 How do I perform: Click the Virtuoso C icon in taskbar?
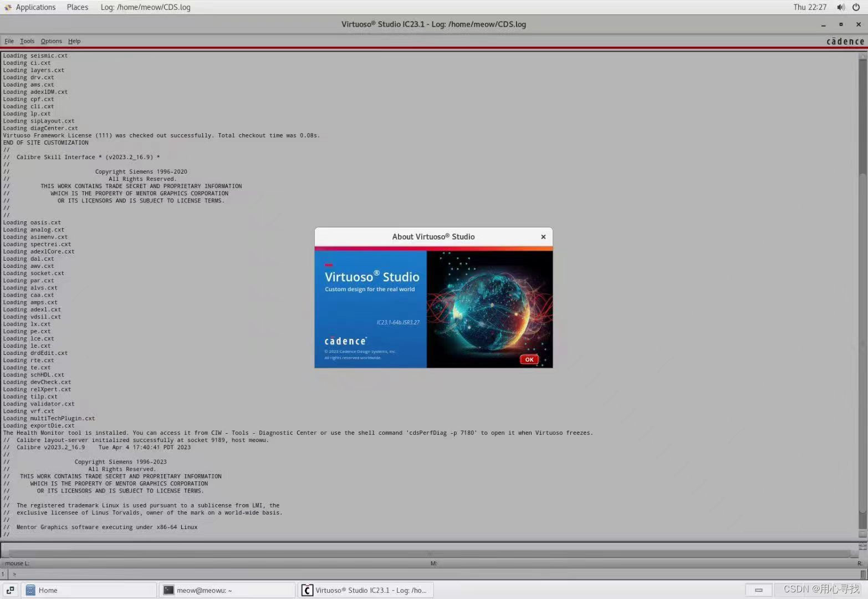(307, 590)
